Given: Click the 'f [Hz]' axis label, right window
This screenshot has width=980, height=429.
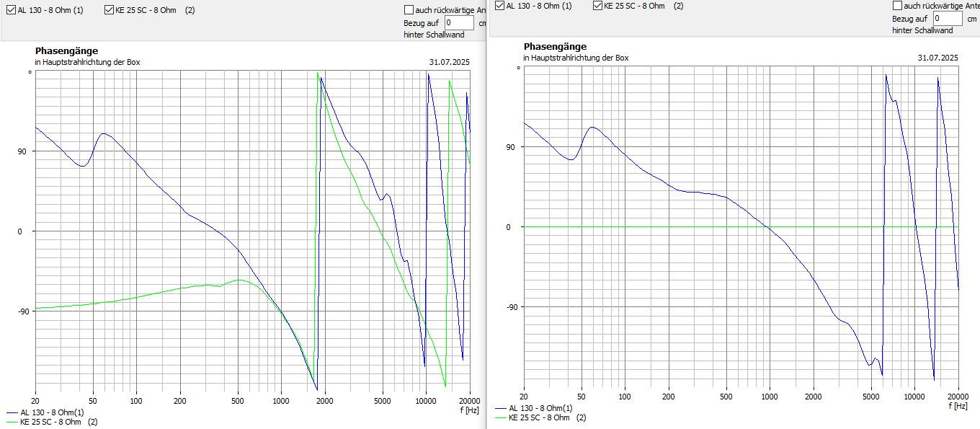Looking at the screenshot, I should click(958, 406).
